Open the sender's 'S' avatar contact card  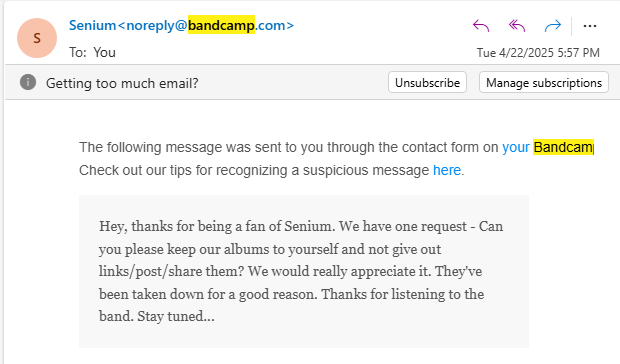click(37, 38)
